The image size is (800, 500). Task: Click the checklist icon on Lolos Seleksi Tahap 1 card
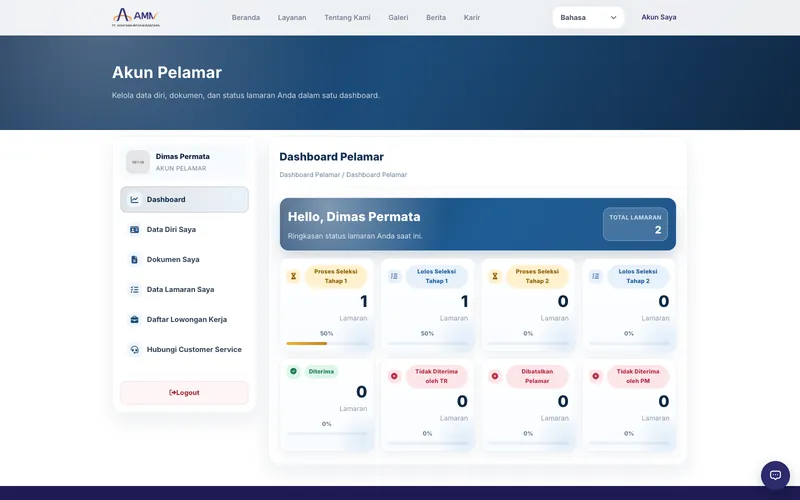click(394, 276)
